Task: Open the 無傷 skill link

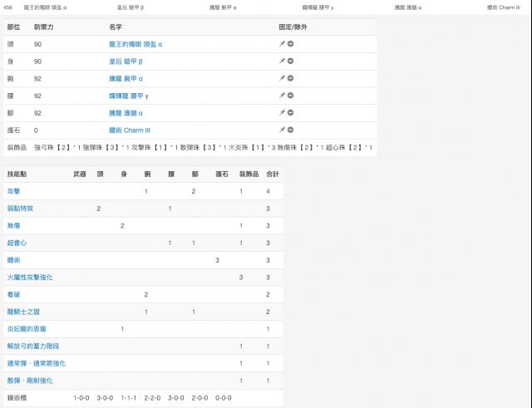Action: pos(13,225)
